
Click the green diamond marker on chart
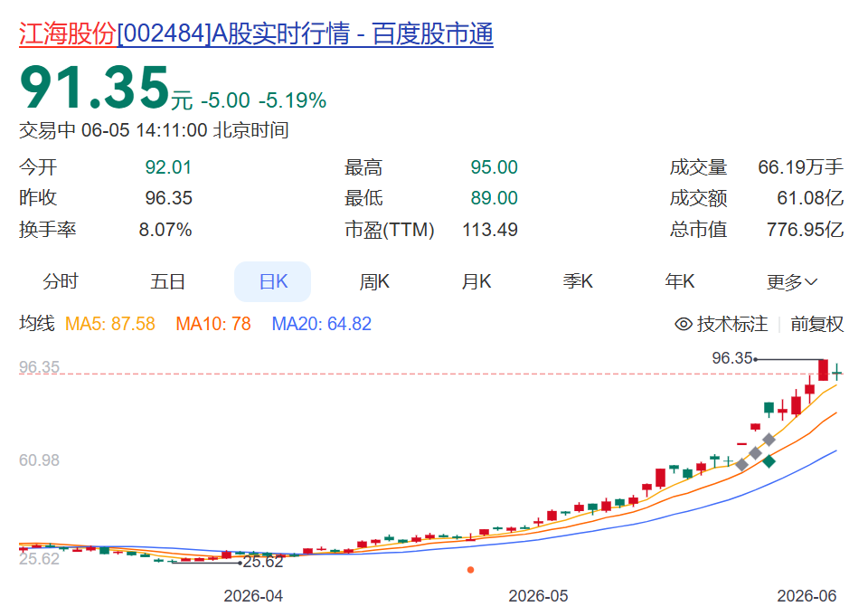coord(769,461)
